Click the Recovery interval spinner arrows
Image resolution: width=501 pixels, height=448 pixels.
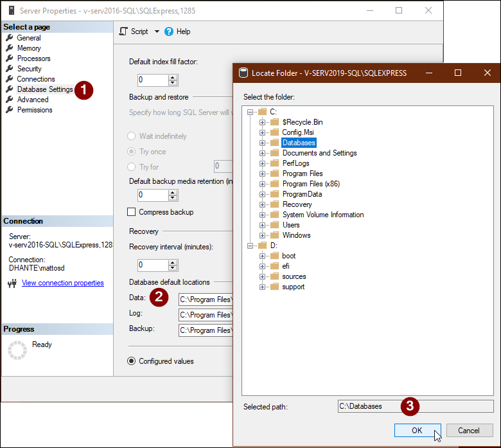pos(173,265)
